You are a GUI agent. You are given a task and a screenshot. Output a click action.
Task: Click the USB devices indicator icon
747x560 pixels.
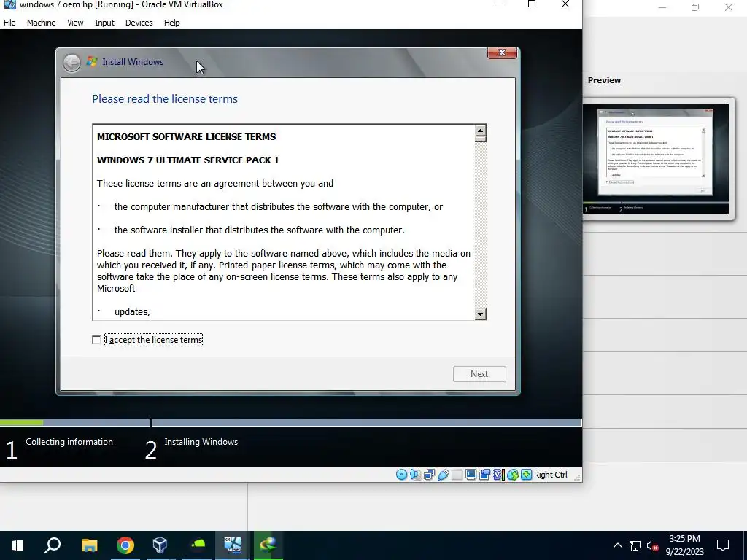(x=443, y=475)
